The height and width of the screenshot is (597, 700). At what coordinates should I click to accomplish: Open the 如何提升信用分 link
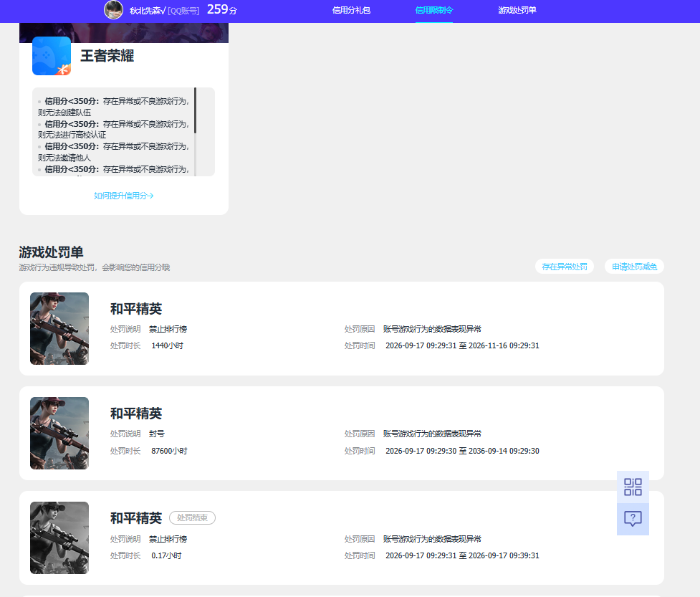(x=124, y=196)
